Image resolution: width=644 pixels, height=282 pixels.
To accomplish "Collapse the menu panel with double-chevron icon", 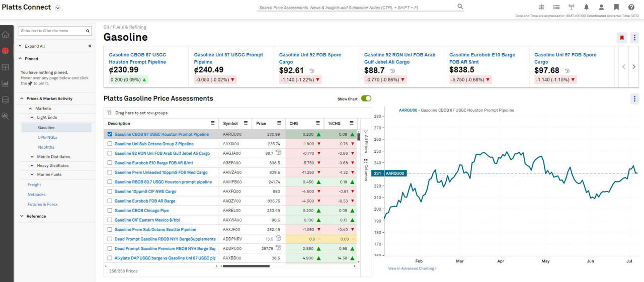I will coord(90,46).
